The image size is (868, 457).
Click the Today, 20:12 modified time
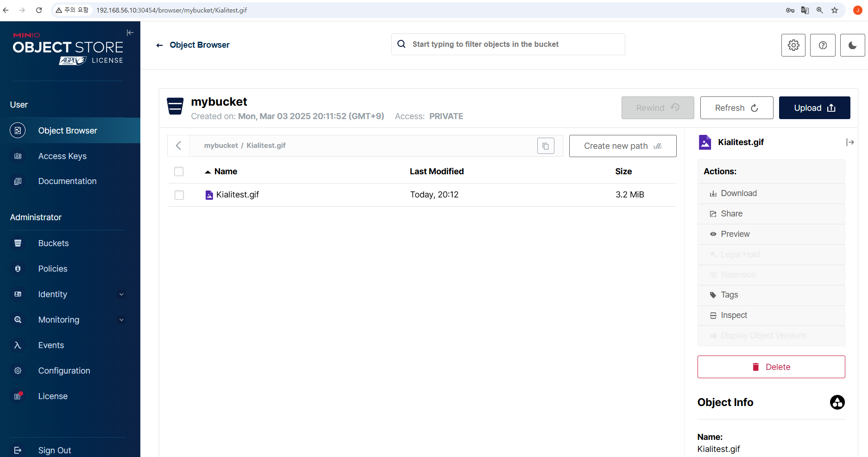coord(434,195)
